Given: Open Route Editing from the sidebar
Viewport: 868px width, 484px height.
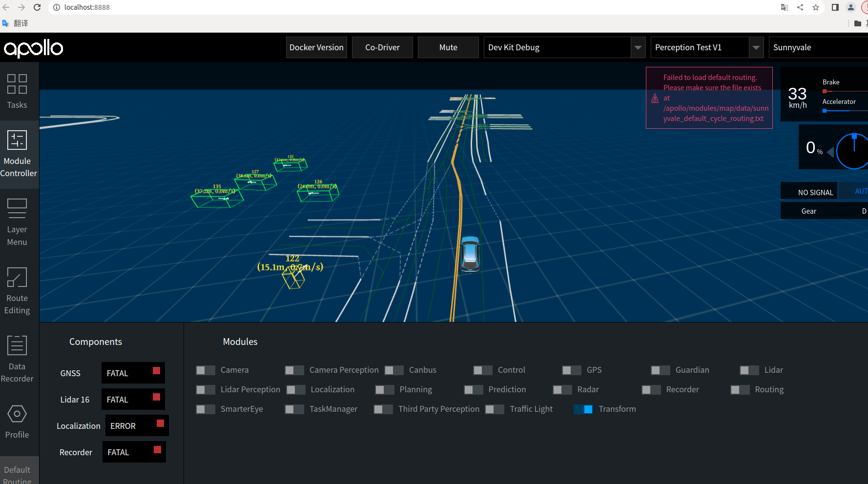Looking at the screenshot, I should 17,277.
